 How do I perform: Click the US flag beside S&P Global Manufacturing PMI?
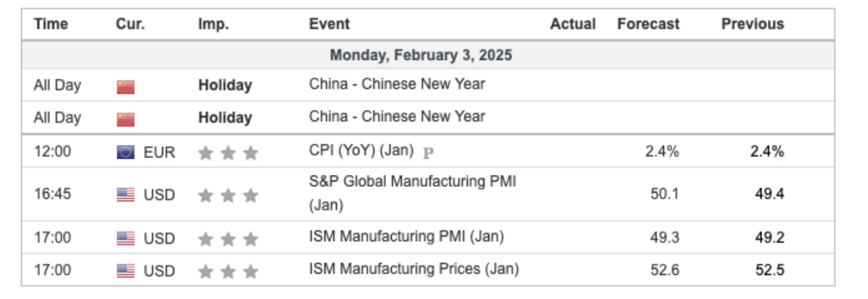126,195
